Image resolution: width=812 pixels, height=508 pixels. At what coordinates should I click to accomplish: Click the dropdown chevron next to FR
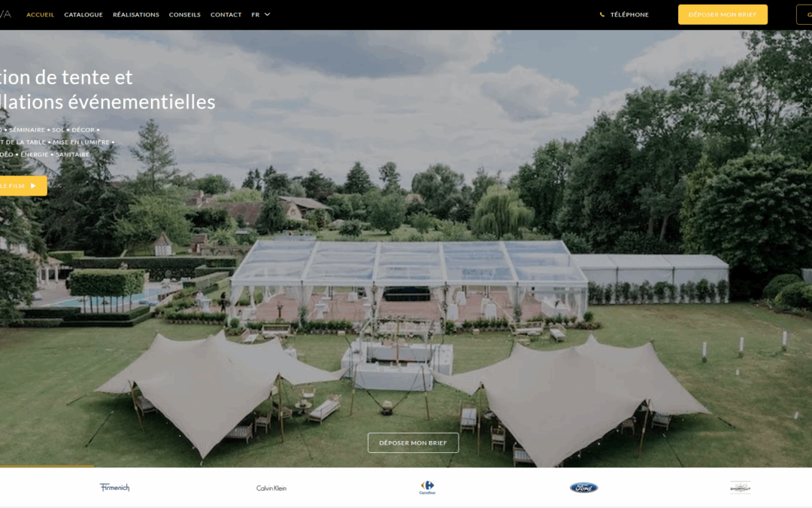[267, 14]
